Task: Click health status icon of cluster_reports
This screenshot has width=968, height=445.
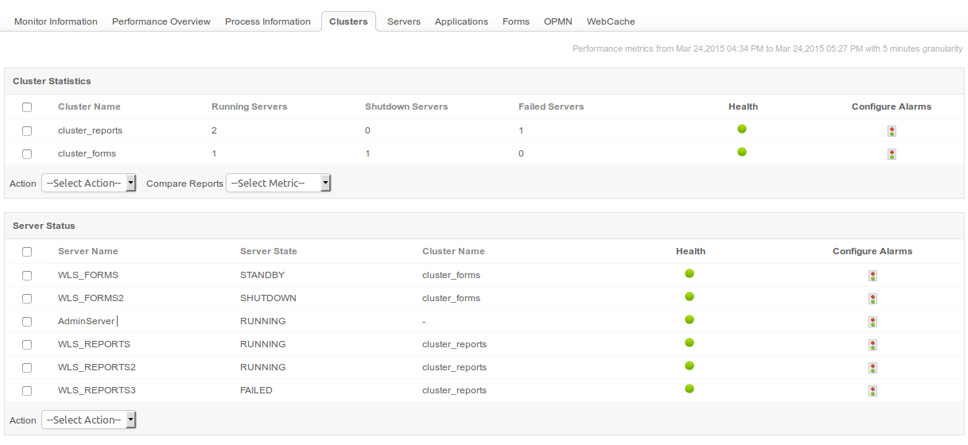Action: [742, 129]
